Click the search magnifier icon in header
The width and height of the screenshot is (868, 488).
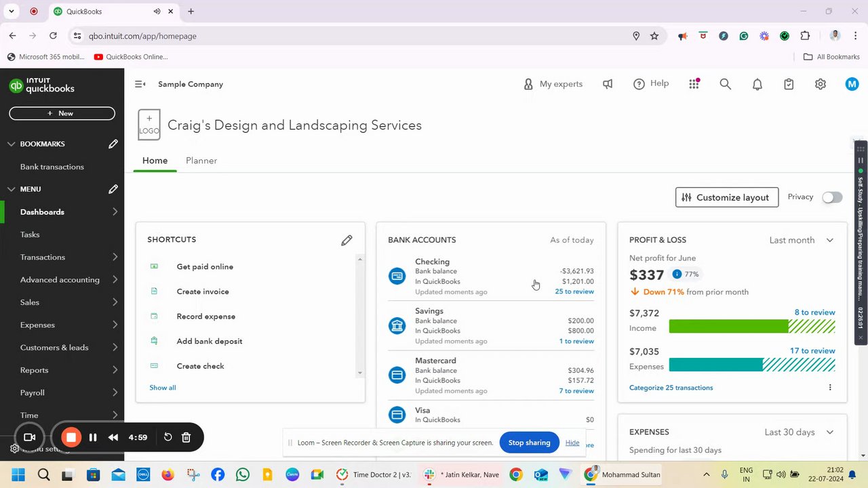725,84
